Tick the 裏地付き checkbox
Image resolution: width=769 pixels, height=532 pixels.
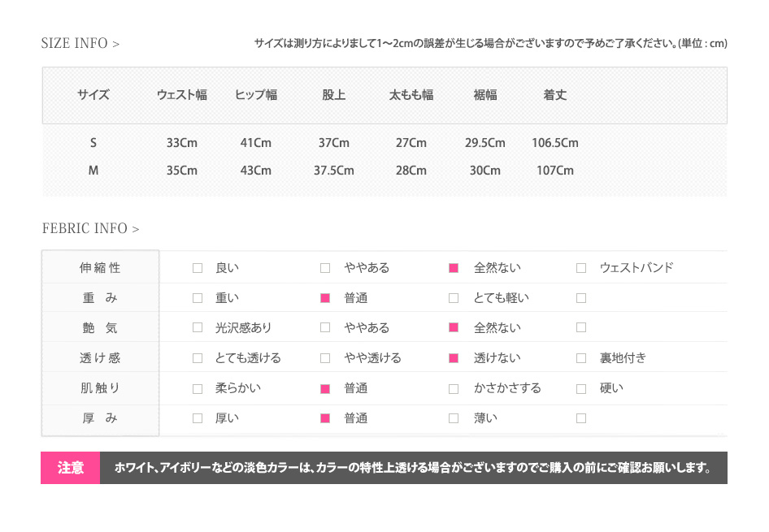click(580, 358)
